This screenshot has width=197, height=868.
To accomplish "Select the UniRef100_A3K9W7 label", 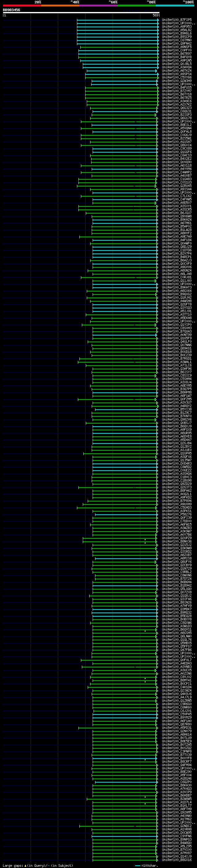I will tap(177, 531).
